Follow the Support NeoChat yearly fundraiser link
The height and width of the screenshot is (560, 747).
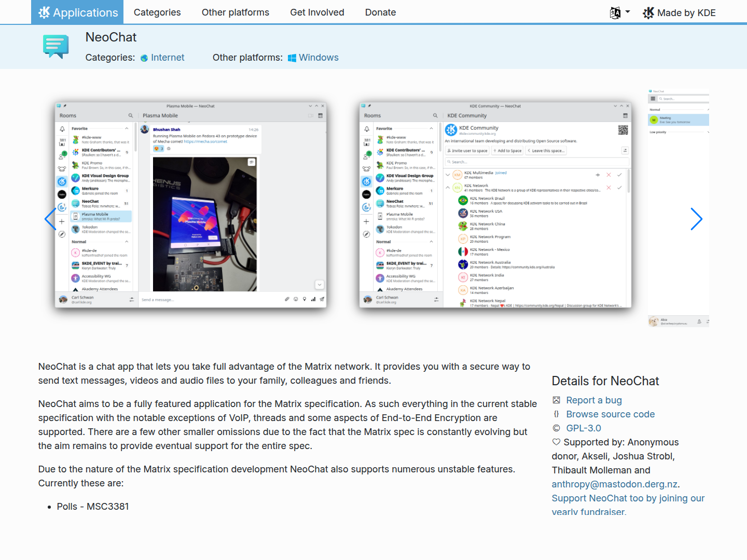coord(628,505)
